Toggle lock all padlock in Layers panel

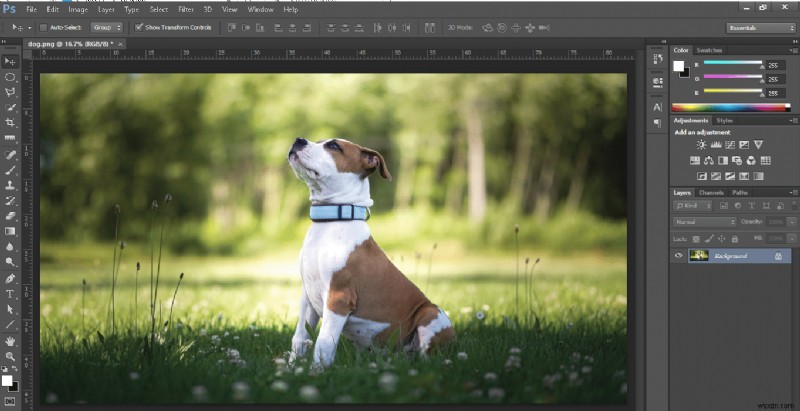pyautogui.click(x=735, y=239)
